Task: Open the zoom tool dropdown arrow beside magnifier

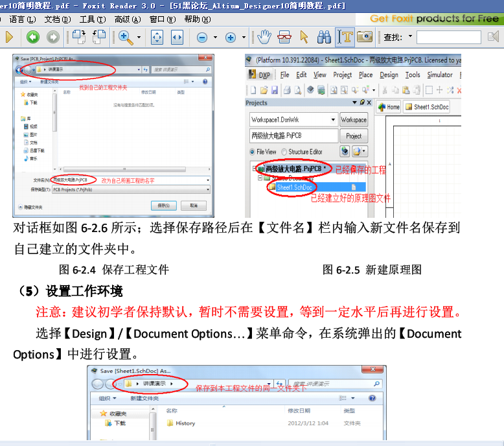Action: point(139,38)
